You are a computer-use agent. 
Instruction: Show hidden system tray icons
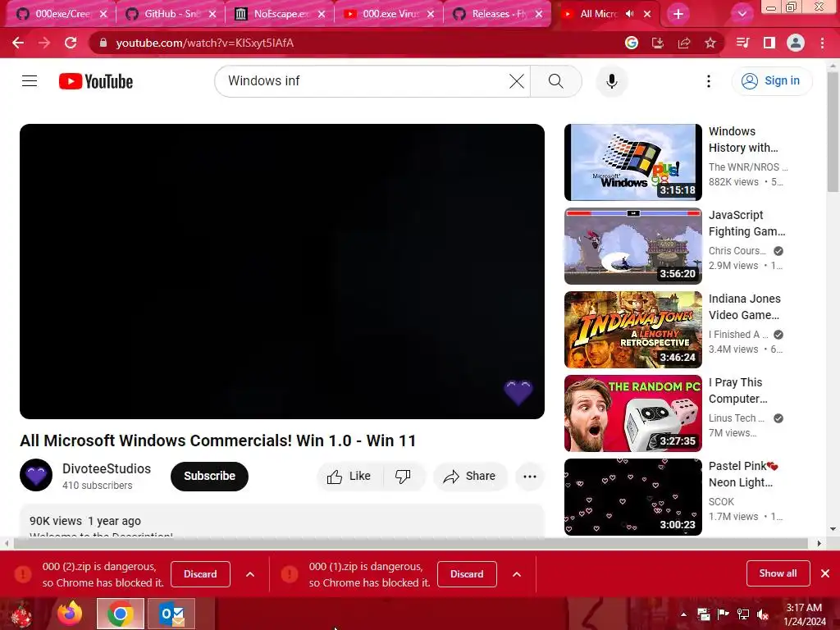click(683, 614)
